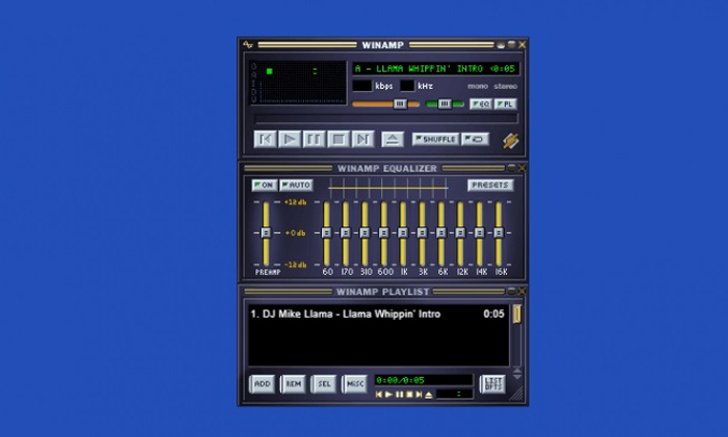Viewport: 728px width, 437px height.
Task: Click the 170 Hz band slider handle
Action: pyautogui.click(x=345, y=232)
